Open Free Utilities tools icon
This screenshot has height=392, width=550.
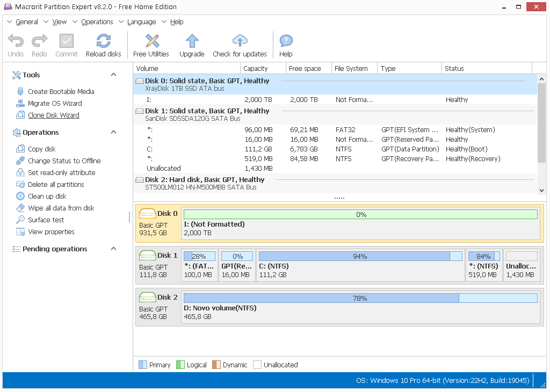coord(152,41)
